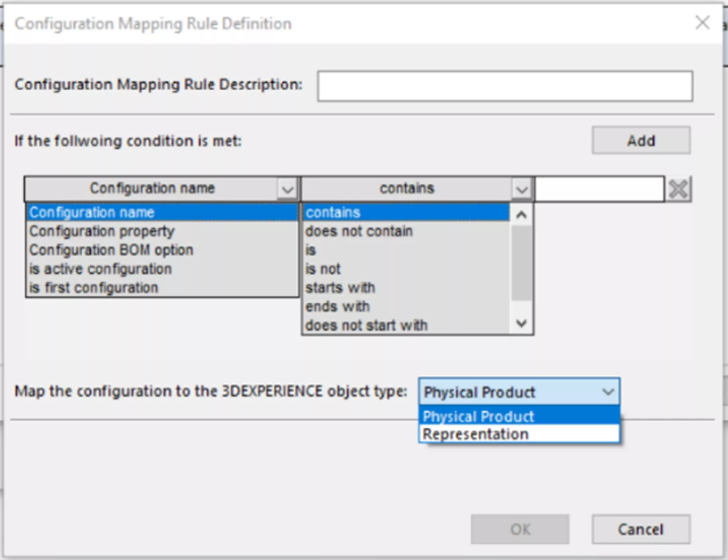Select the 'is' operator
The width and height of the screenshot is (728, 560).
[407, 250]
